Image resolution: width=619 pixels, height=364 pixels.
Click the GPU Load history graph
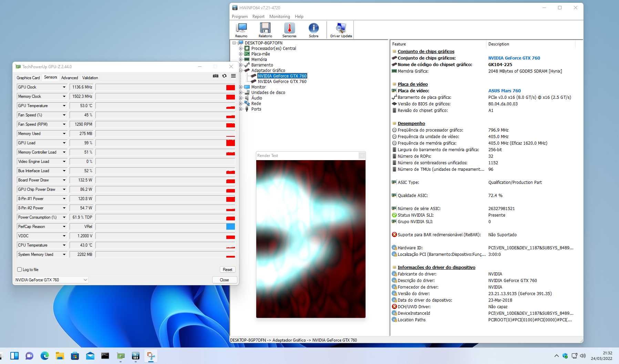[x=165, y=143]
